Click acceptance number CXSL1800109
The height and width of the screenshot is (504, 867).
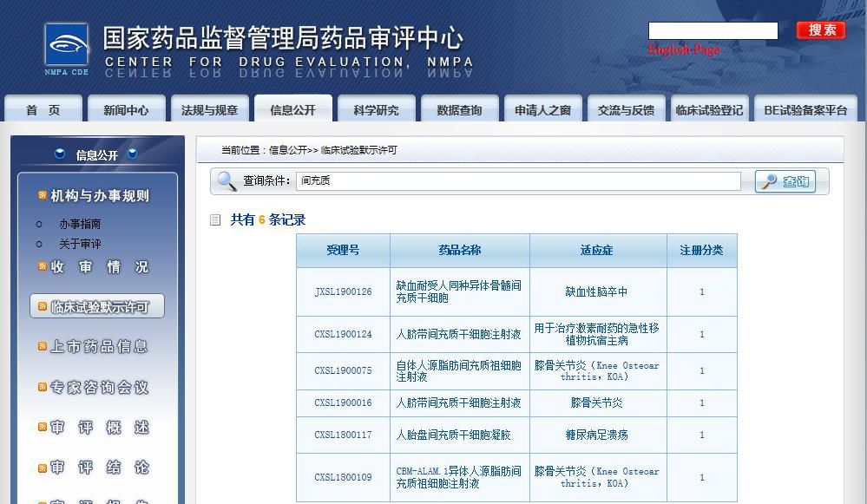click(343, 477)
